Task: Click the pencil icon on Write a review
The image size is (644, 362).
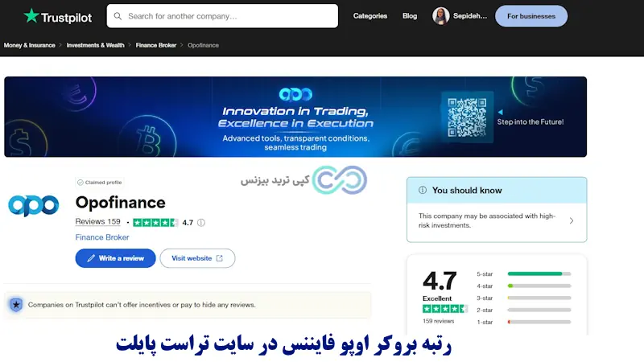Action: point(91,258)
